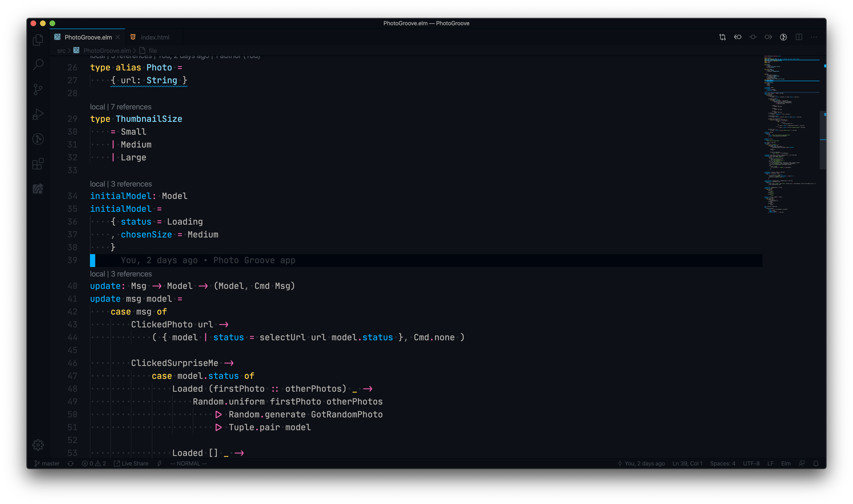Click the -- NORMAL -- vim mode indicator
This screenshot has height=504, width=853.
tap(188, 464)
